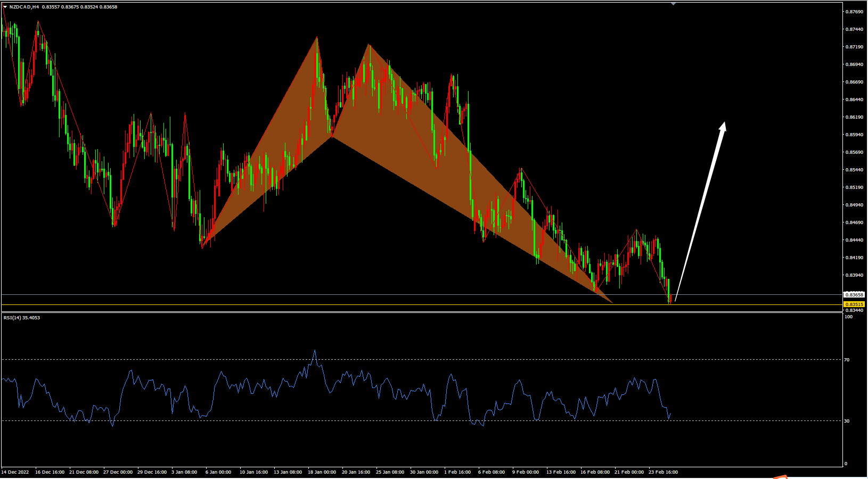Image resolution: width=868 pixels, height=479 pixels.
Task: Click the white arrowhead tip on chart
Action: point(724,124)
